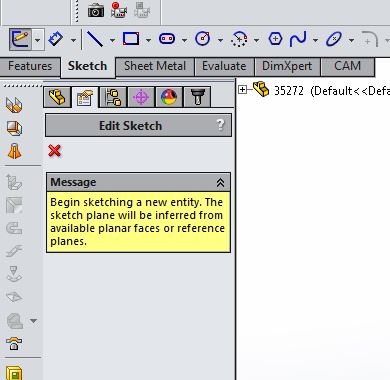Open the Spline tool dropdown arrow
The height and width of the screenshot is (380, 390).
[315, 40]
